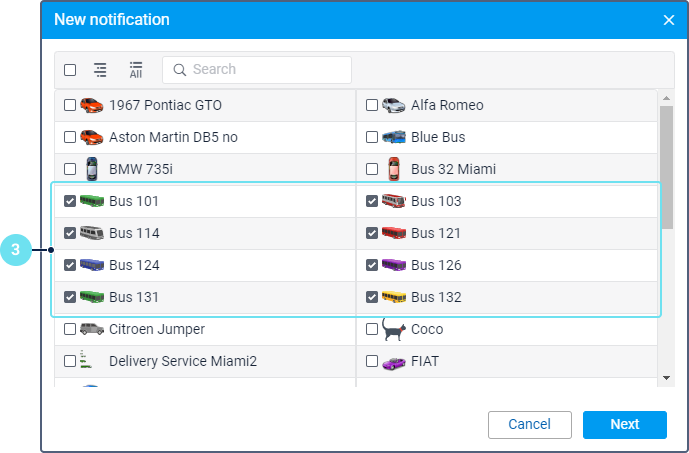Image resolution: width=689 pixels, height=453 pixels.
Task: Click the purple FIAT car icon
Action: coord(394,361)
